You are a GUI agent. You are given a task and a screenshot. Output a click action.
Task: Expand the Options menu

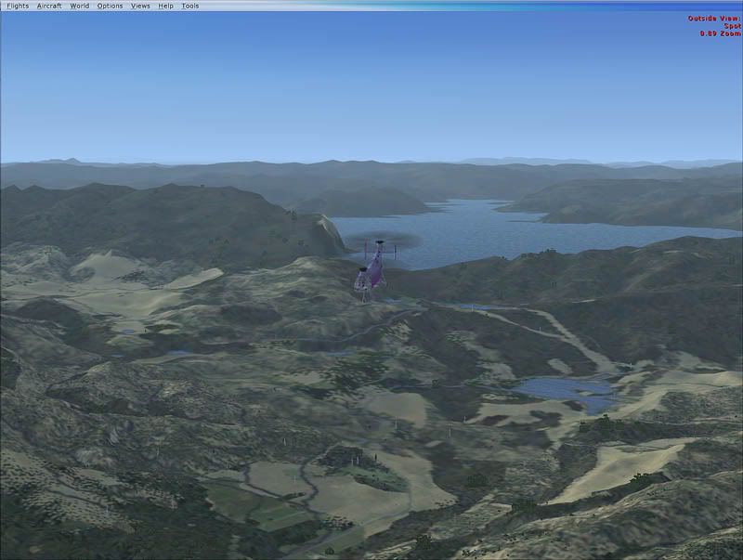point(110,6)
